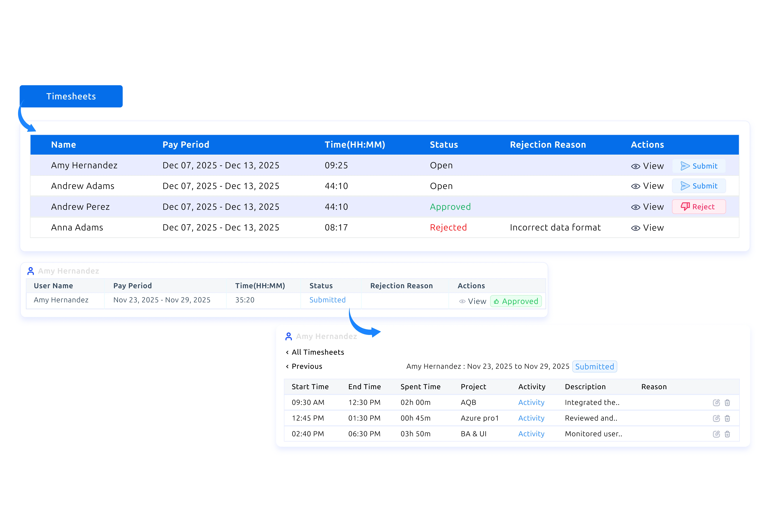This screenshot has width=763, height=532.
Task: Delete the Azure pro1 entry
Action: coord(727,418)
